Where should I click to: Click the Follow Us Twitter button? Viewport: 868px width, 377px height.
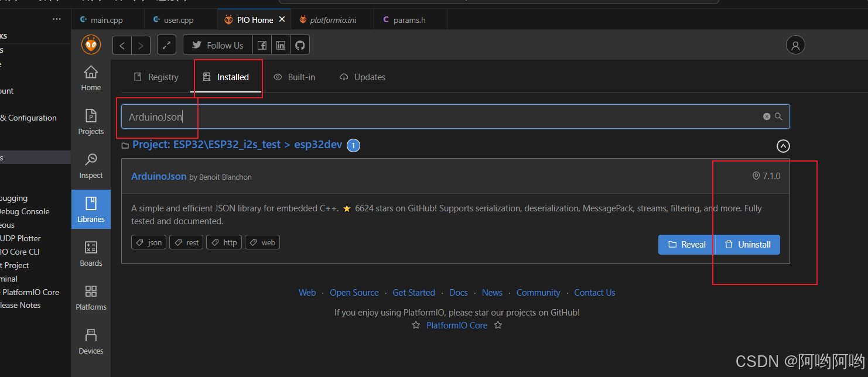[218, 45]
